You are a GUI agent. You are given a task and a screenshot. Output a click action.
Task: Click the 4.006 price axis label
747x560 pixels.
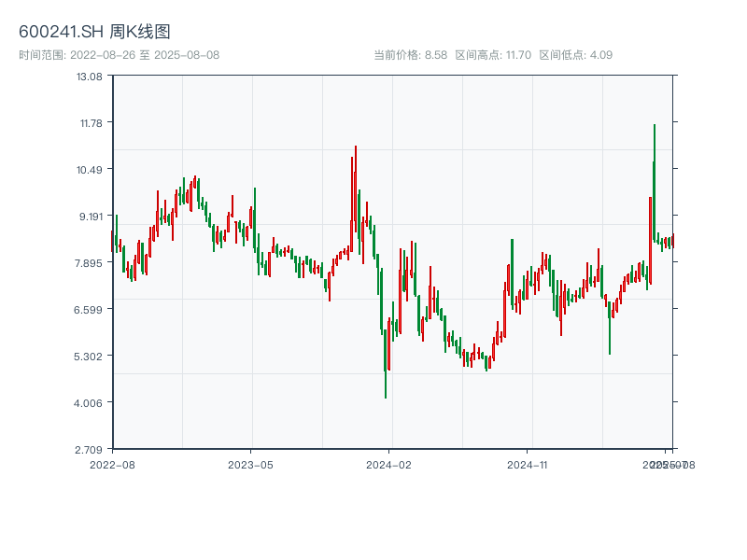90,402
